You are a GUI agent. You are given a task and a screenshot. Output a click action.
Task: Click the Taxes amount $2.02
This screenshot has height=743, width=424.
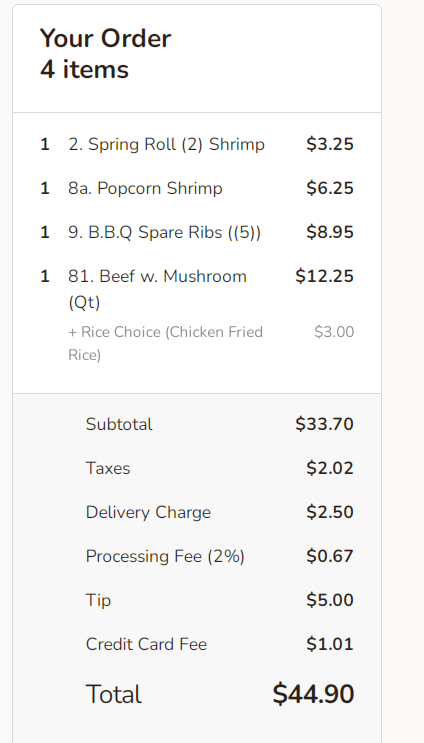pos(330,468)
